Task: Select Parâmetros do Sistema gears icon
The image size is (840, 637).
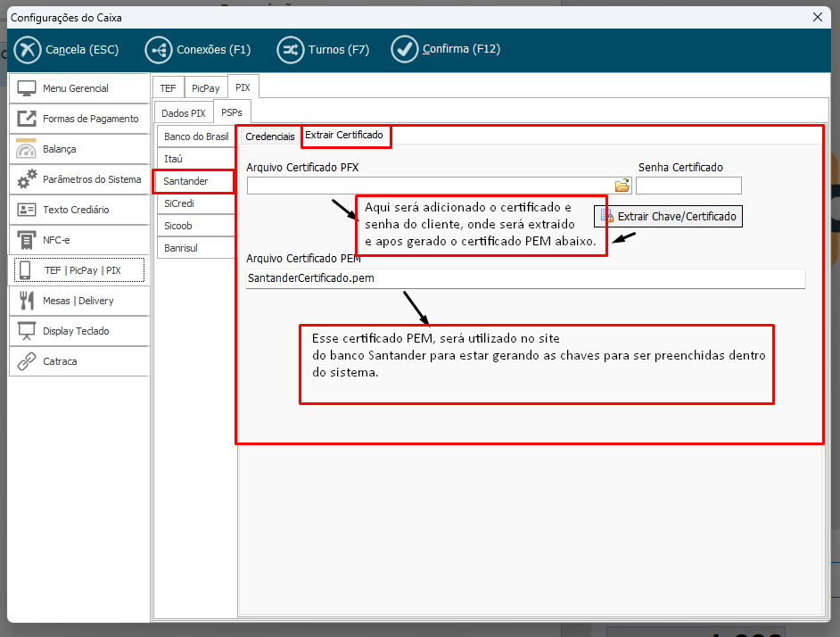Action: 27,179
